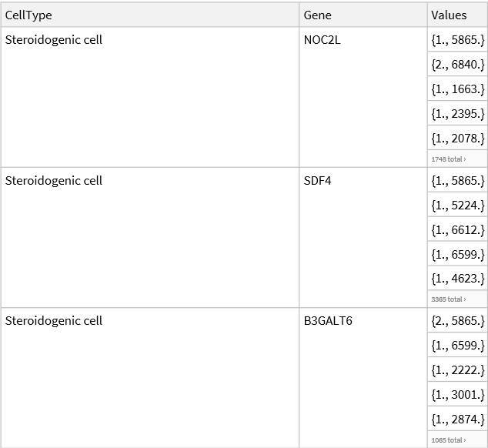The image size is (488, 448).
Task: Click the {1., 1663.} value entry
Action: click(x=458, y=89)
